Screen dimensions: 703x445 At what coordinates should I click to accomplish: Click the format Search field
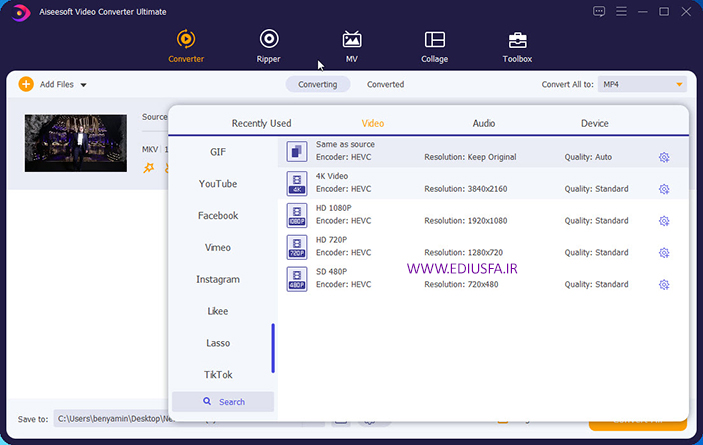(x=223, y=402)
